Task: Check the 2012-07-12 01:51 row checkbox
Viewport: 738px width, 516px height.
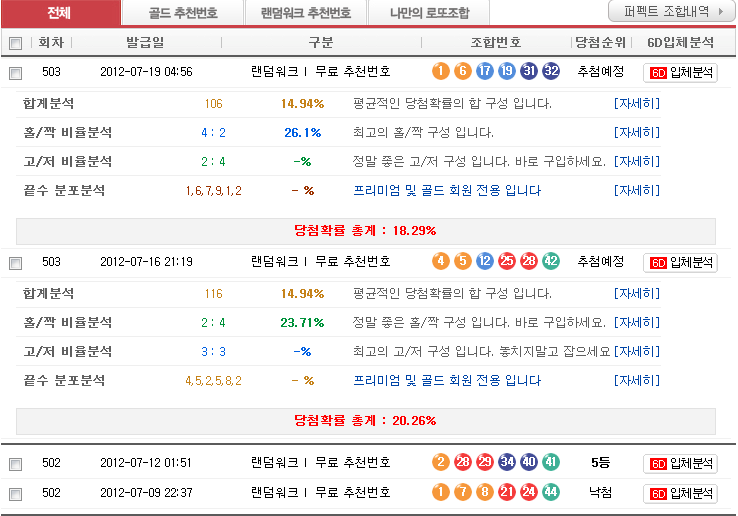Action: pos(15,464)
